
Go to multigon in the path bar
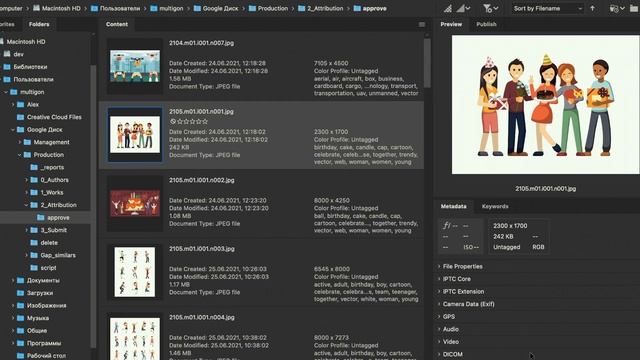click(167, 8)
